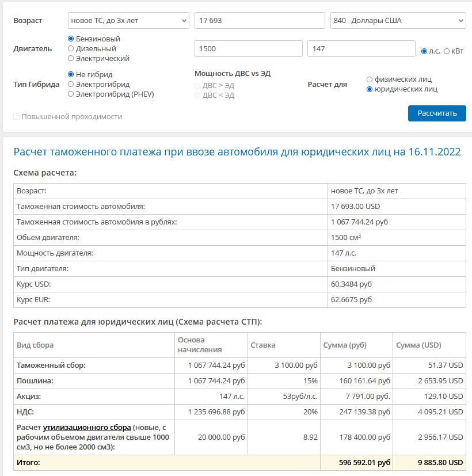Click the engine volume field with 1500
The width and height of the screenshot is (472, 476).
248,48
